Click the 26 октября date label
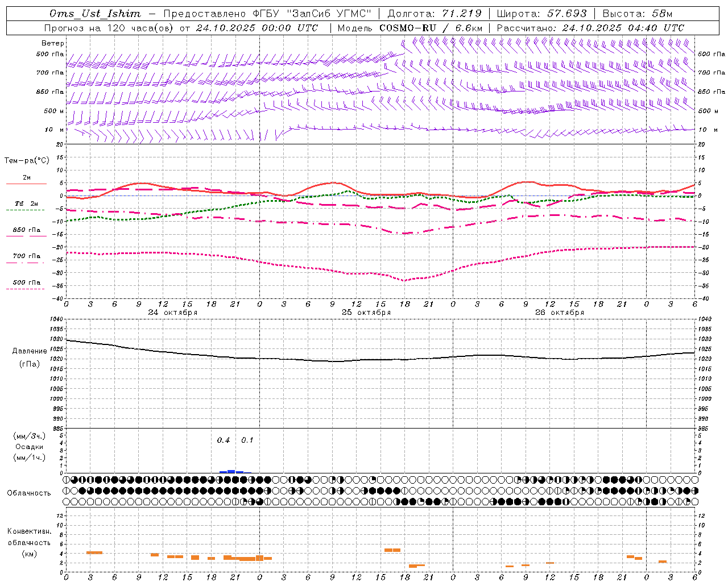 coord(560,313)
